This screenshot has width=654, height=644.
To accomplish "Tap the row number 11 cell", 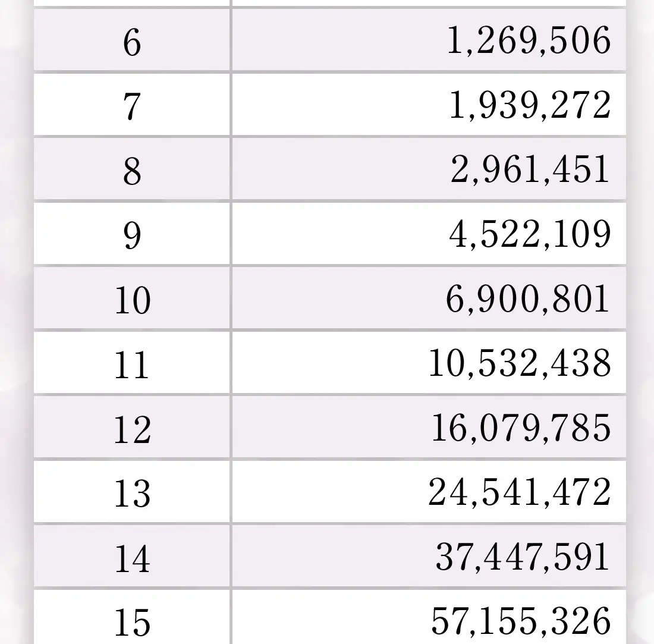I will (x=132, y=364).
